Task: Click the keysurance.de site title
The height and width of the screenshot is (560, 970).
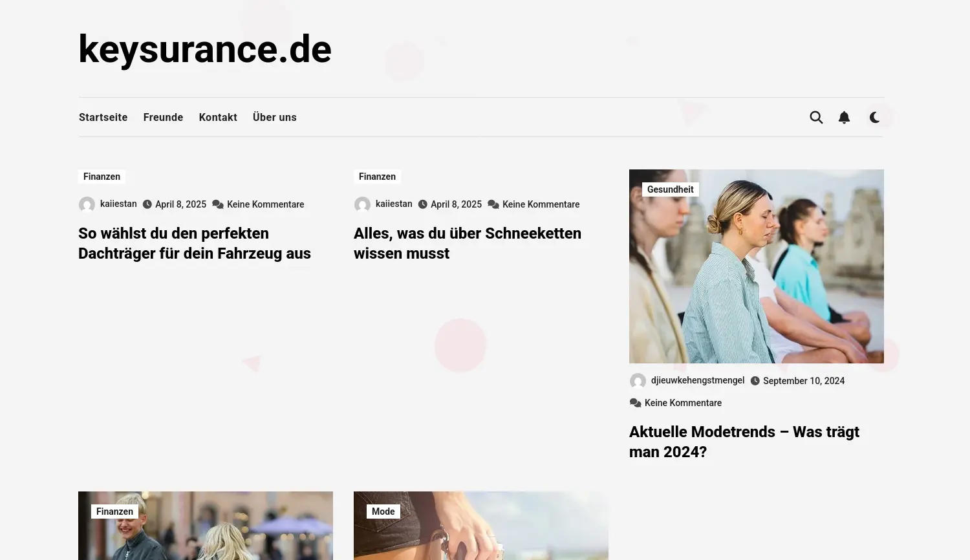Action: 205,49
